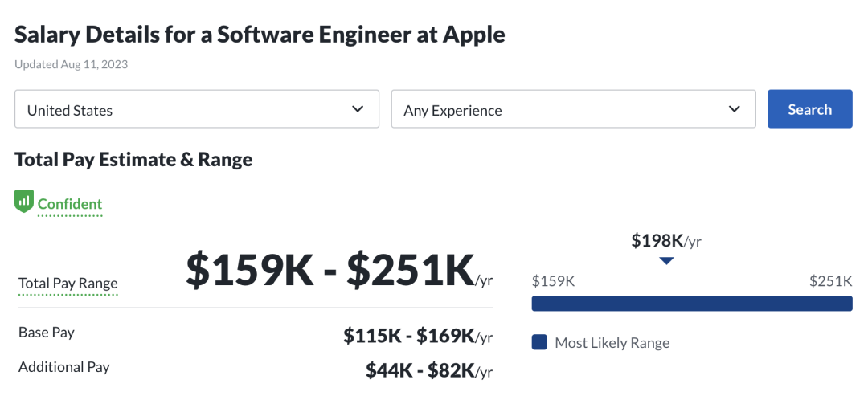The width and height of the screenshot is (868, 396).
Task: Click the triangle marker below $198K/yr
Action: point(666,260)
